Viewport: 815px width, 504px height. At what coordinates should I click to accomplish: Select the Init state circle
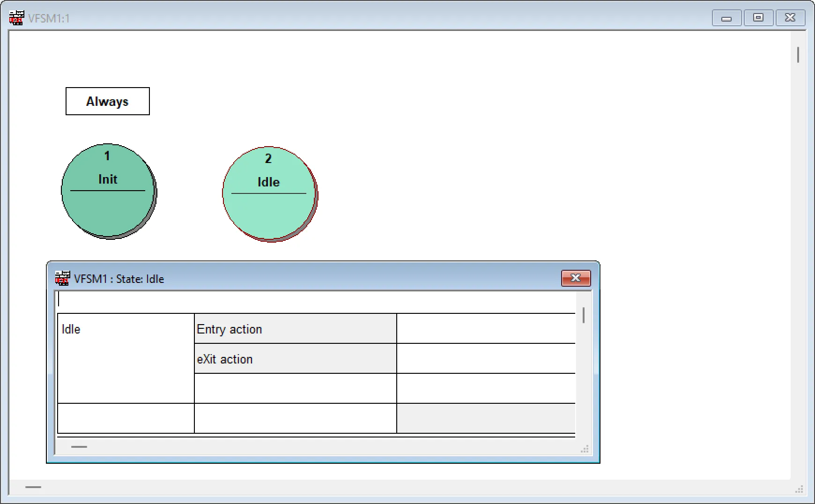point(108,192)
